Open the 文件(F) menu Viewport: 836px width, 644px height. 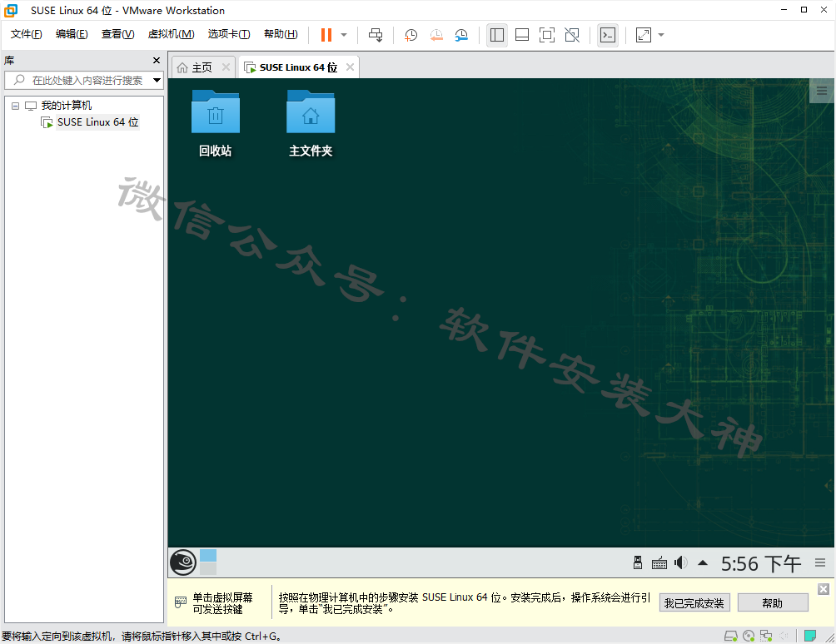pyautogui.click(x=26, y=34)
